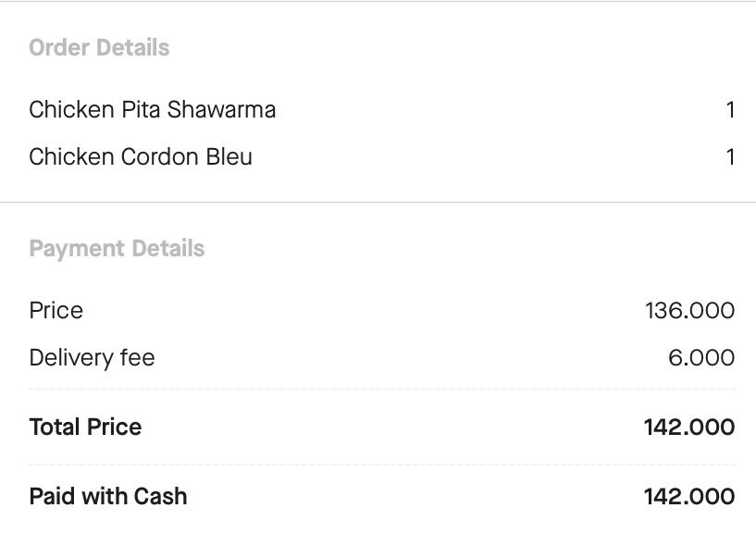Click the quantity 1 beside Chicken Pita Shawarma

pyautogui.click(x=730, y=110)
